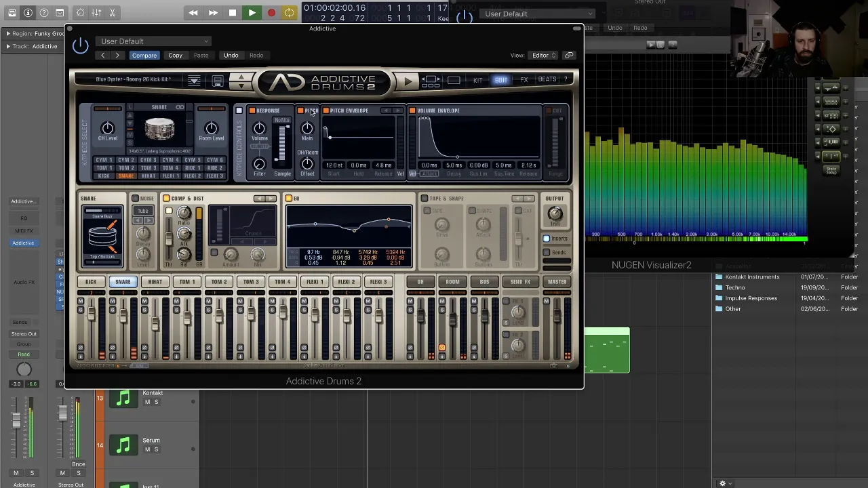The height and width of the screenshot is (488, 868).
Task: Select the MASTER mixer channel tab
Action: (557, 282)
